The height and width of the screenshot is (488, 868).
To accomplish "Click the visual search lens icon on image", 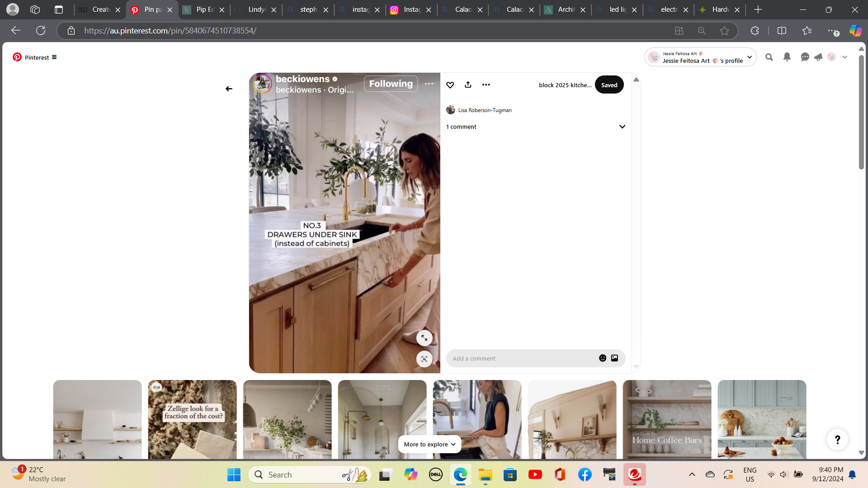I will (424, 359).
